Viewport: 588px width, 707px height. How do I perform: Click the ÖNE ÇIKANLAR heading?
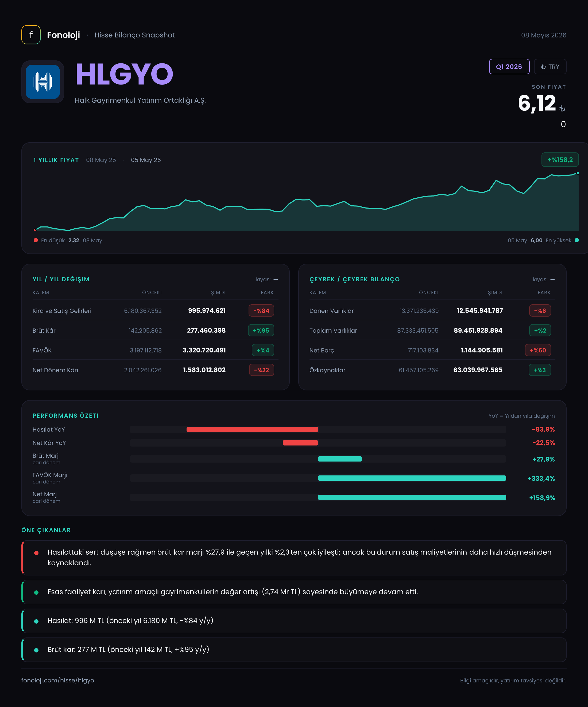pos(46,530)
